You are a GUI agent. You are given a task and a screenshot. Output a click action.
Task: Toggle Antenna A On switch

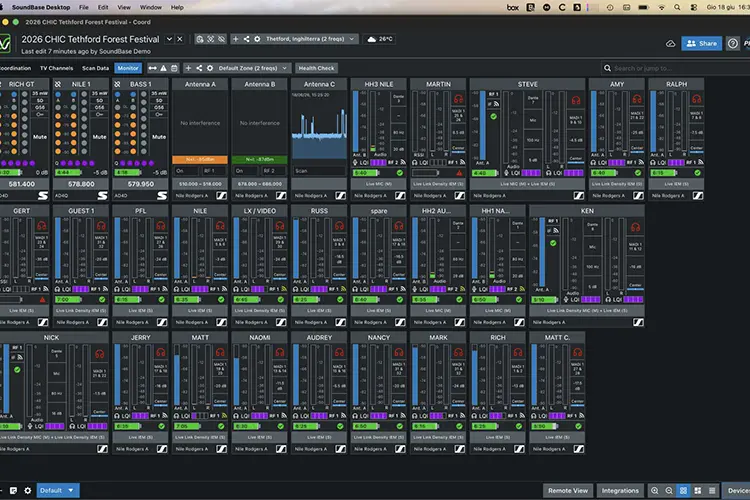[186, 171]
